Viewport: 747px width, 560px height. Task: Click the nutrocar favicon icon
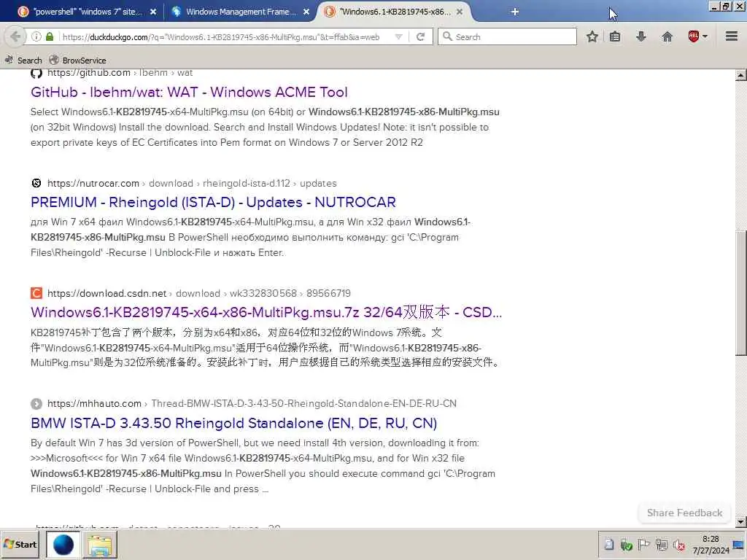pos(36,183)
